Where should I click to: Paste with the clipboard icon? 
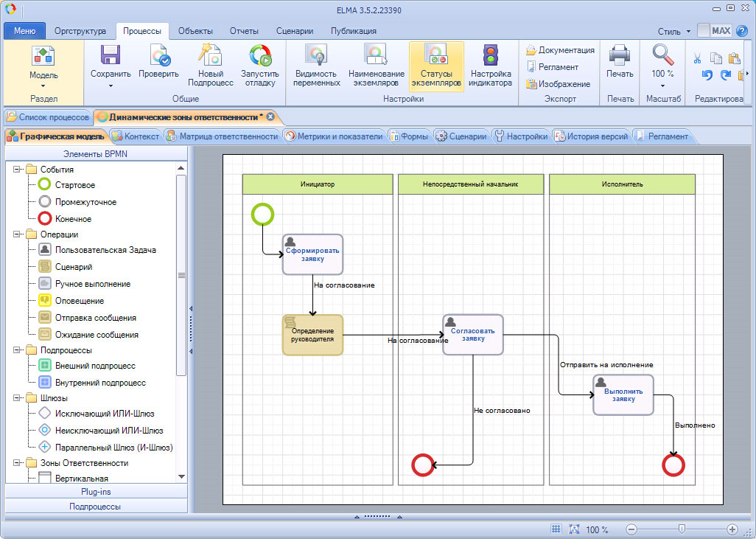(x=734, y=59)
